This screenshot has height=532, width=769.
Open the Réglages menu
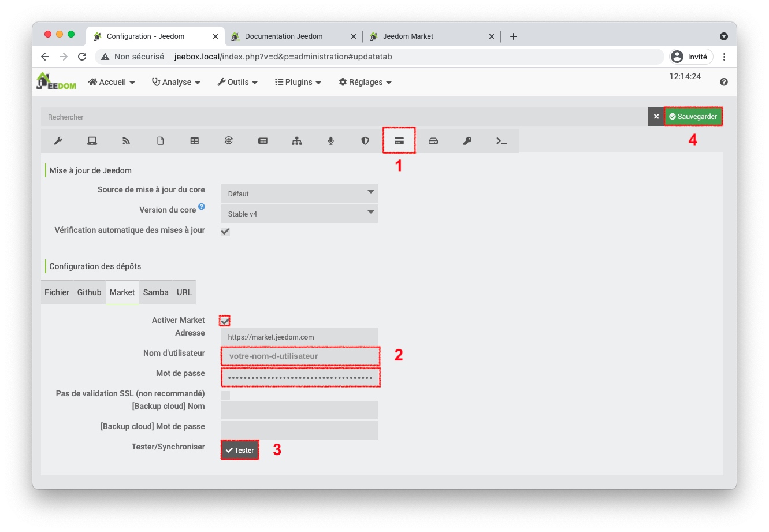click(x=365, y=82)
